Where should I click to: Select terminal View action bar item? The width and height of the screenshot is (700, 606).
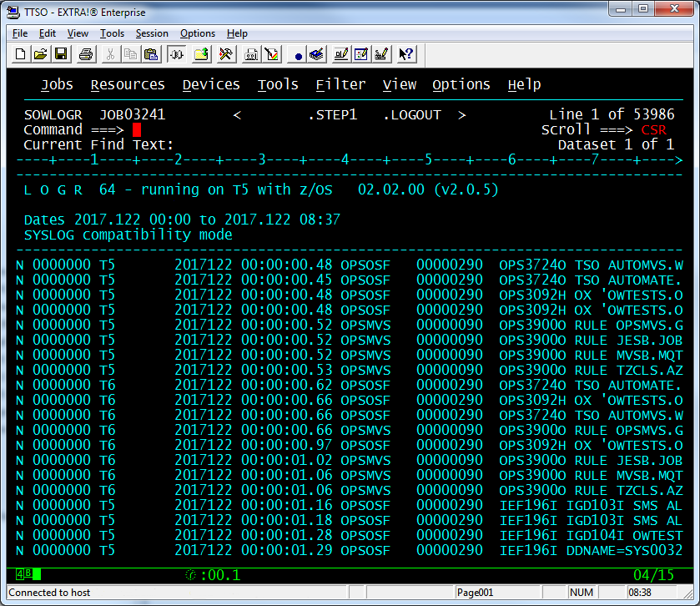tap(400, 84)
